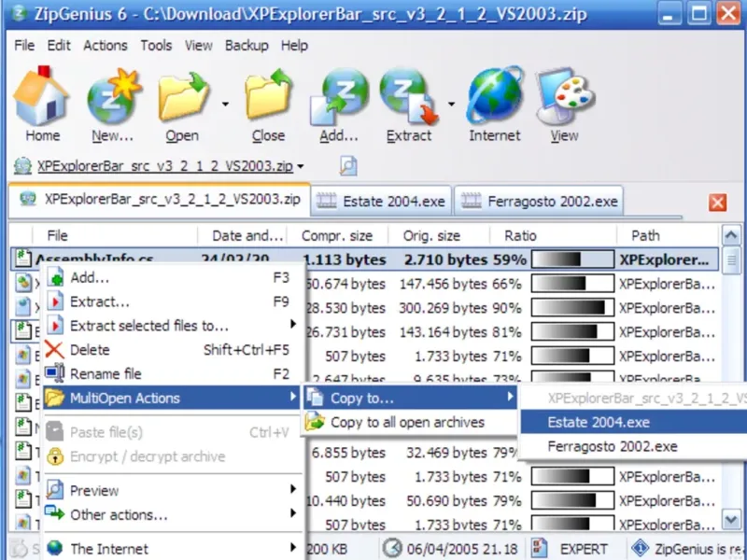
Task: Click the Open folder toolbar icon
Action: (x=184, y=96)
